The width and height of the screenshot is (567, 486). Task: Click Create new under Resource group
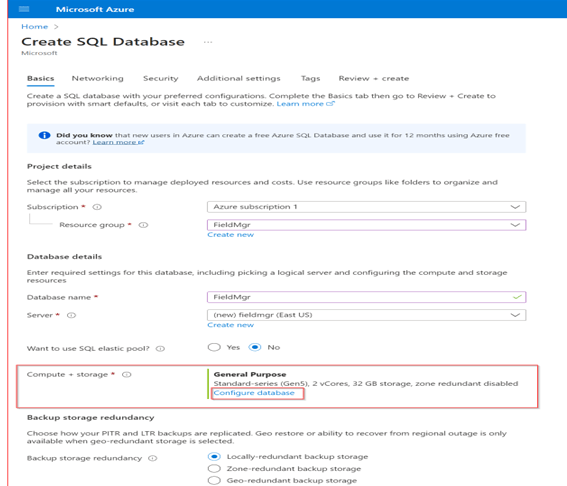click(x=231, y=235)
